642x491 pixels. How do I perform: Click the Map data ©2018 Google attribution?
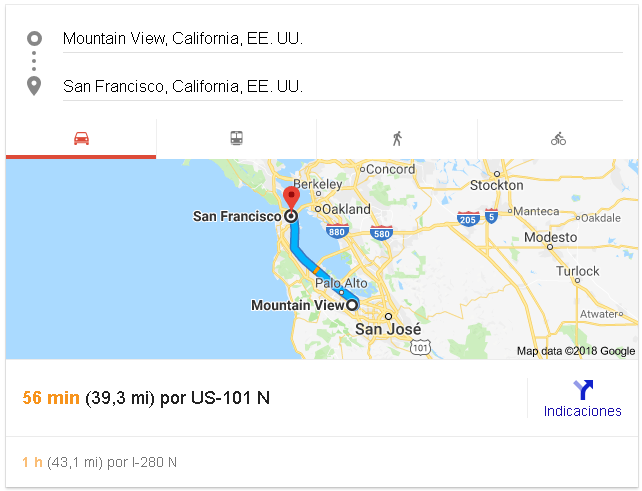(x=575, y=351)
